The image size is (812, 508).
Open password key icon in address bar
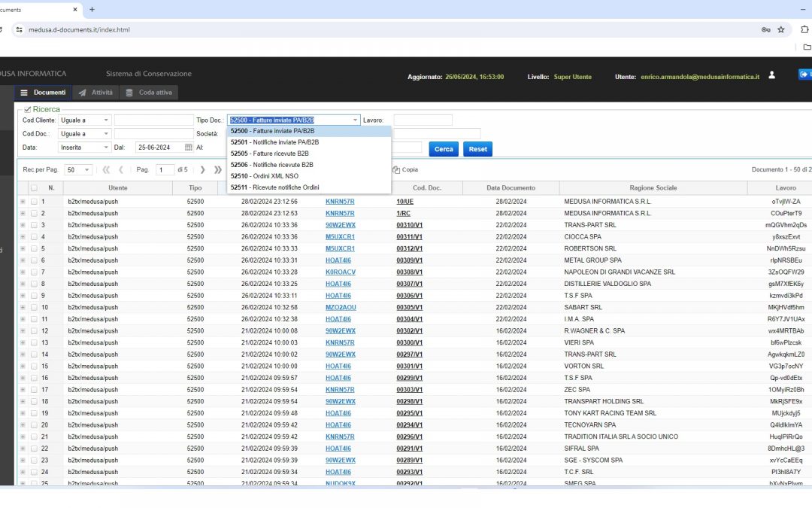click(x=766, y=29)
